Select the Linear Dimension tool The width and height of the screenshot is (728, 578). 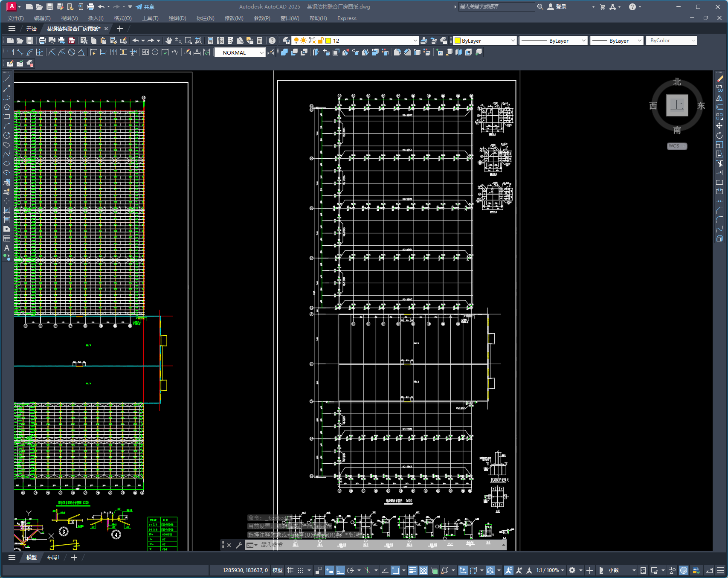pos(10,52)
